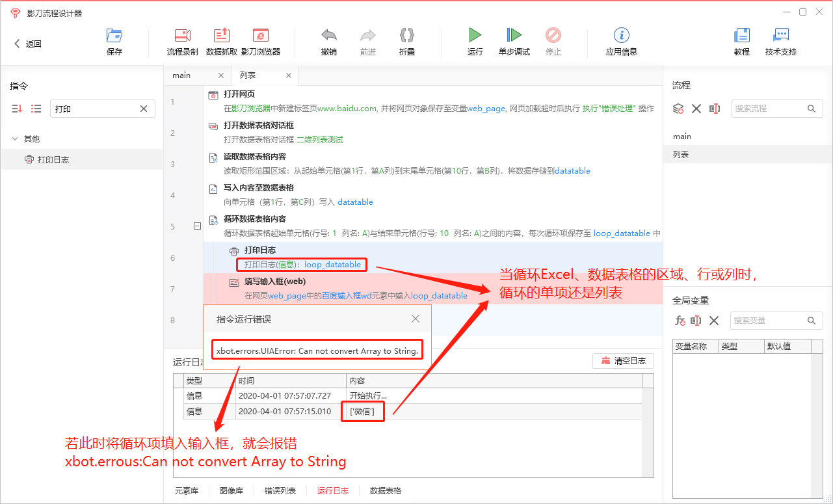Image resolution: width=833 pixels, height=504 pixels.
Task: Rename global variable icon
Action: click(696, 321)
